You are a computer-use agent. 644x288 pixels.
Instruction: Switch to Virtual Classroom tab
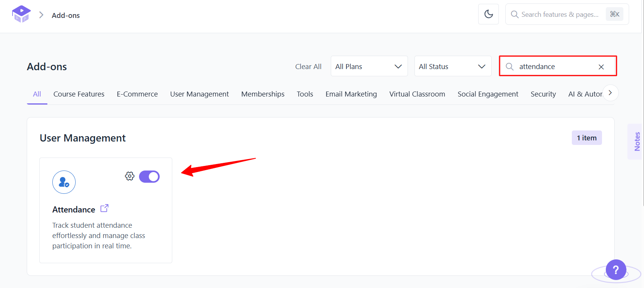point(417,94)
